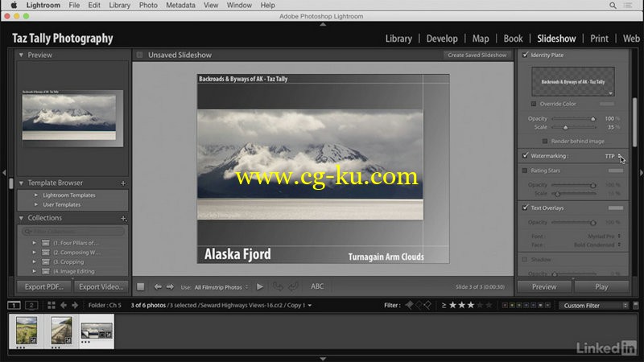The width and height of the screenshot is (644, 362).
Task: Switch to Develop module
Action: point(442,39)
